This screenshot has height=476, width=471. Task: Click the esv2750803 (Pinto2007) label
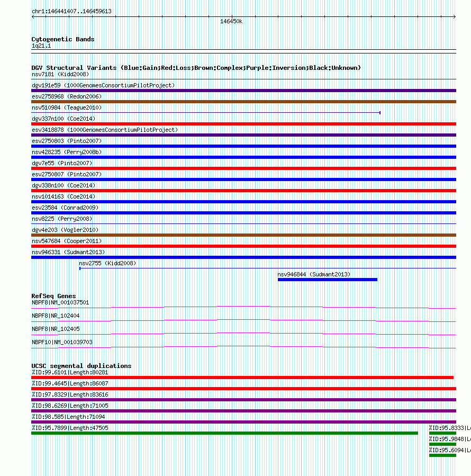[x=67, y=141]
